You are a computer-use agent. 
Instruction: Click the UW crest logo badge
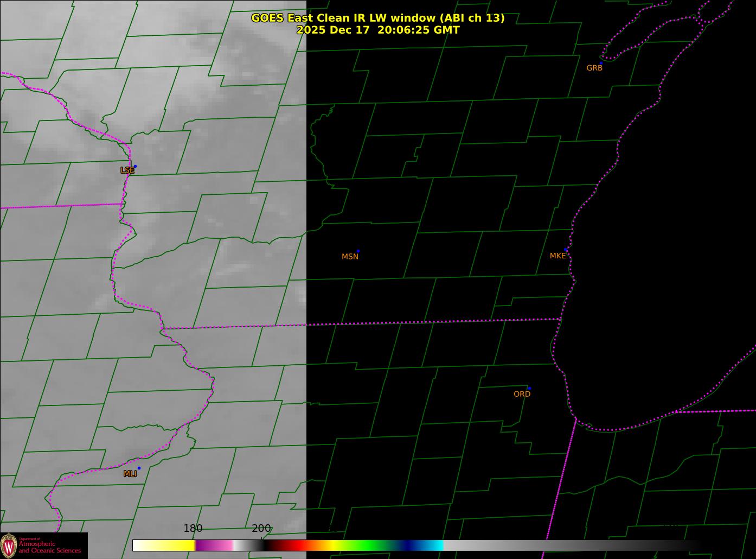(9, 545)
